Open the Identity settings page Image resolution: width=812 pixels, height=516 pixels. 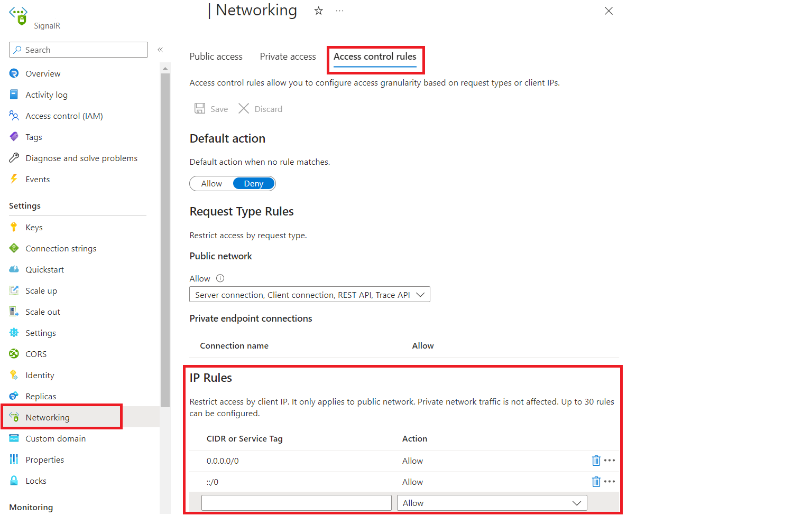(40, 375)
